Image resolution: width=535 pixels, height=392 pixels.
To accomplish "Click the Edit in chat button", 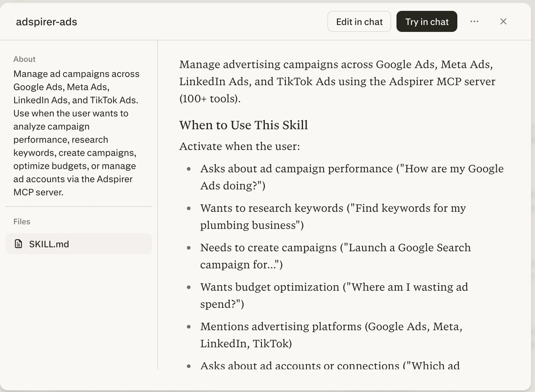I will pos(359,21).
